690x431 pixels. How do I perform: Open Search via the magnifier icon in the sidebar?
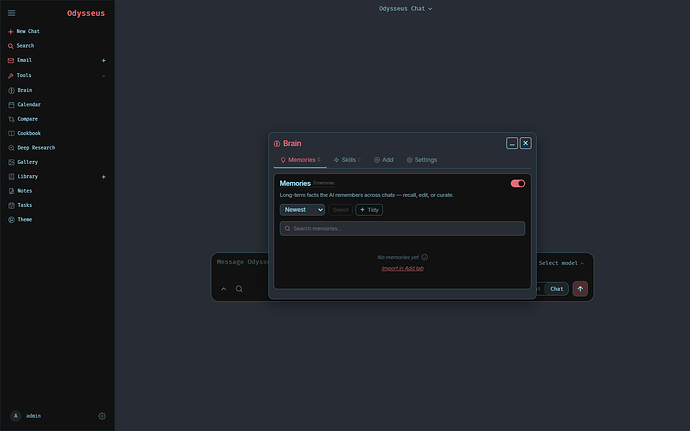pos(11,46)
